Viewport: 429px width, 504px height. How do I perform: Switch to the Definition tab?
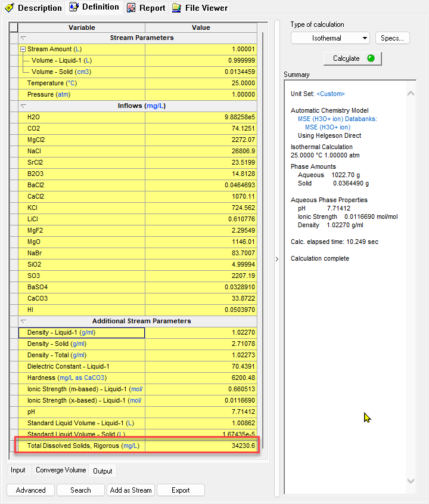(x=94, y=7)
